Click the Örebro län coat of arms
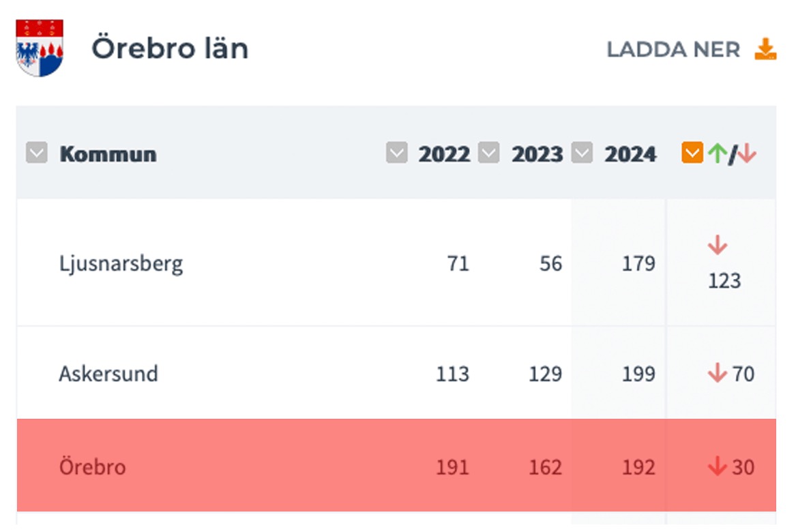Viewport: 798px width, 532px height. [x=40, y=48]
